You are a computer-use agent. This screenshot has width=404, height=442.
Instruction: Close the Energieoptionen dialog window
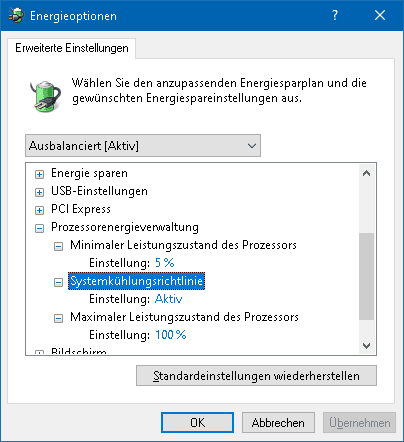point(380,15)
